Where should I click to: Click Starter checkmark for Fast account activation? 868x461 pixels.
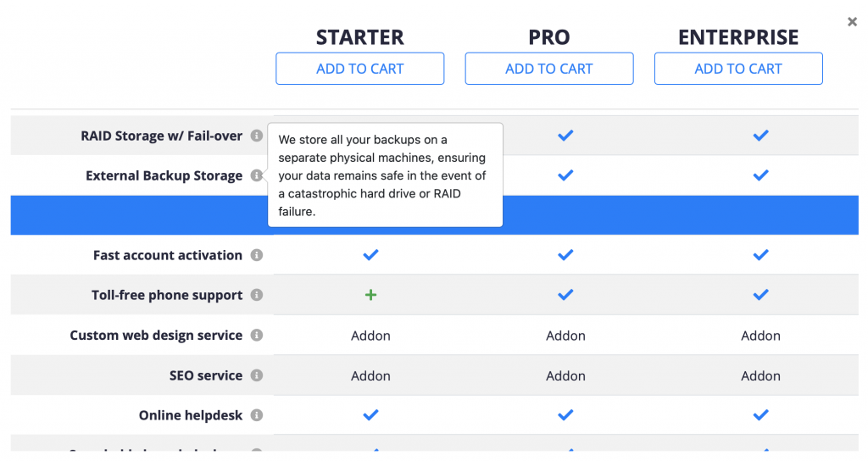[370, 255]
